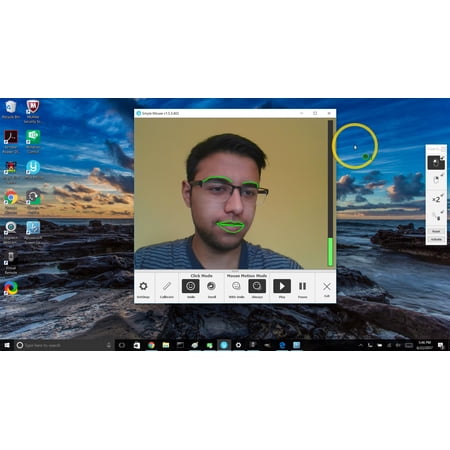Exit Smyle Mouse via X icon

tap(327, 286)
